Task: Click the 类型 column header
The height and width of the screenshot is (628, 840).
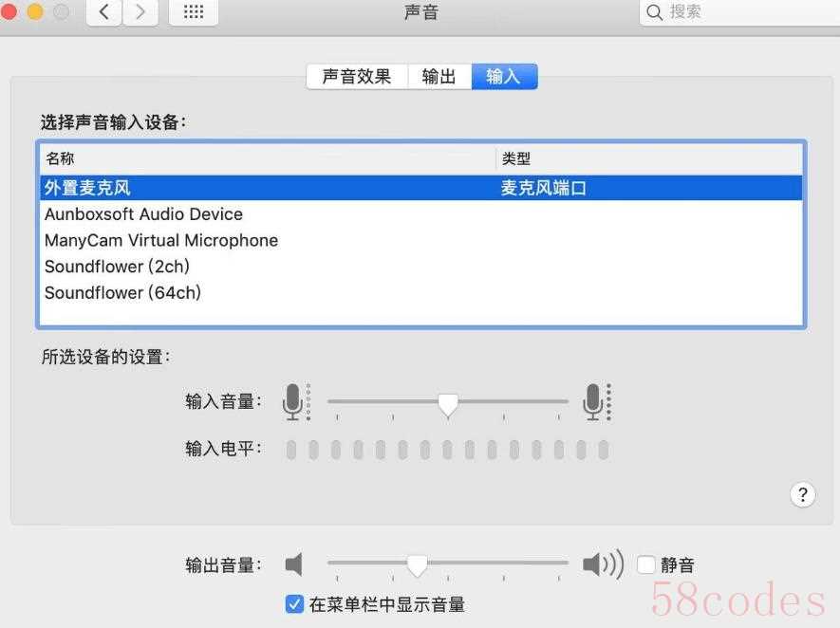Action: coord(649,158)
